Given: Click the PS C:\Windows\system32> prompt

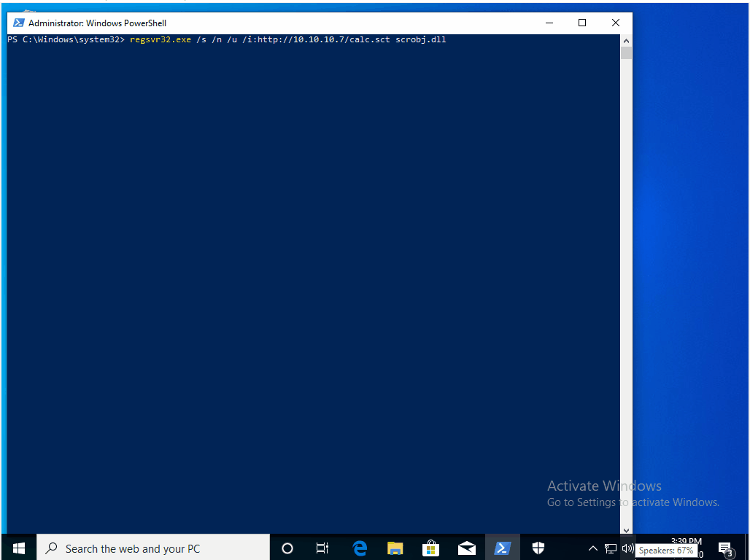Looking at the screenshot, I should [66, 39].
